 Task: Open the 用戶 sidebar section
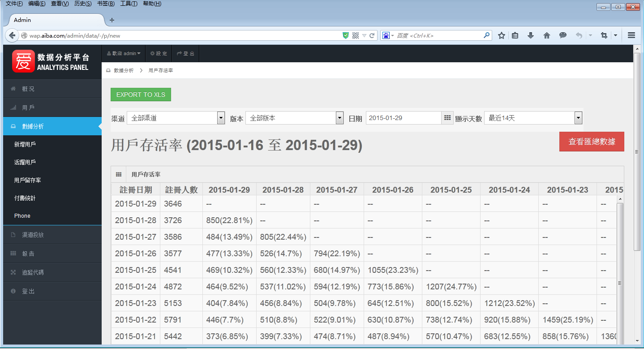coord(52,108)
